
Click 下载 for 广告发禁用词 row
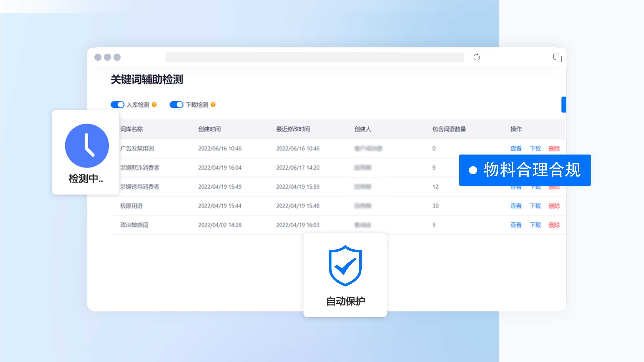pyautogui.click(x=535, y=148)
